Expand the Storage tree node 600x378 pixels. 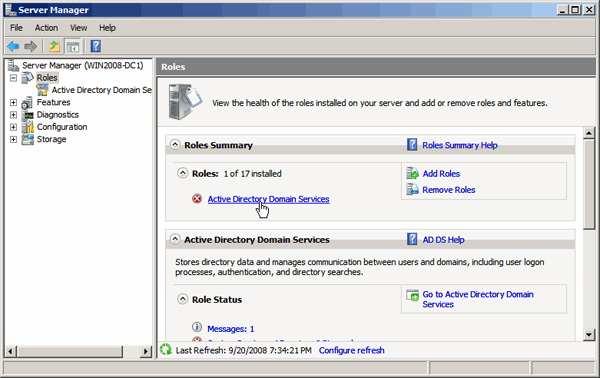[13, 139]
